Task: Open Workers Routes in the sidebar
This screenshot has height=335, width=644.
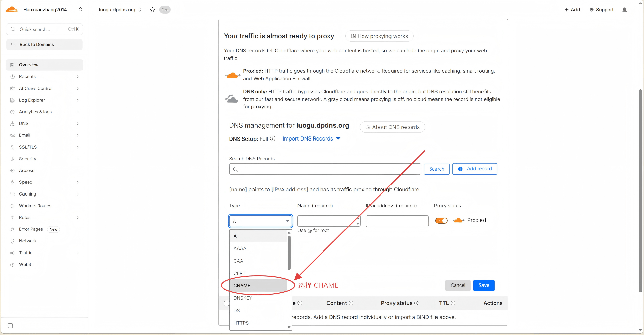Action: tap(35, 206)
